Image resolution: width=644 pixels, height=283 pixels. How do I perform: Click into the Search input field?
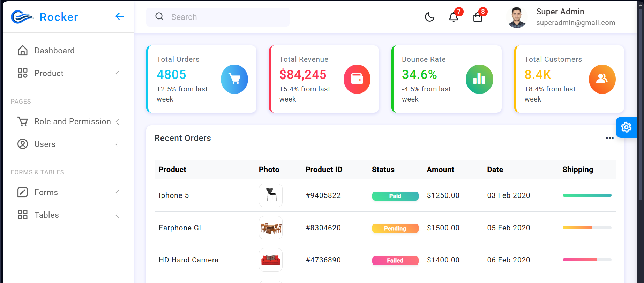point(223,17)
